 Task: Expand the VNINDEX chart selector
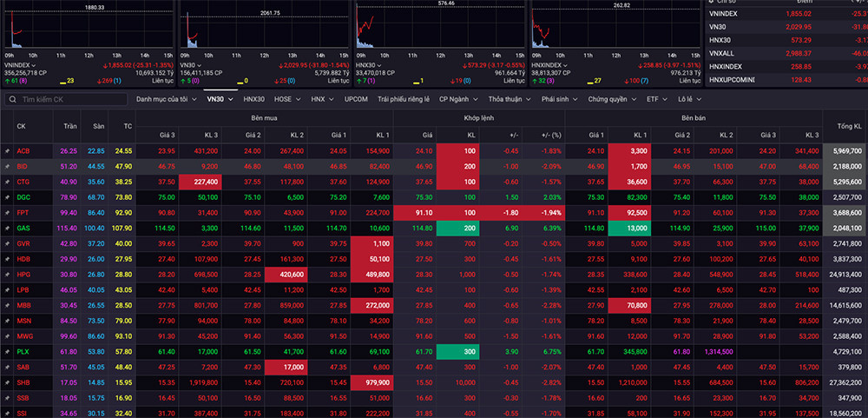pos(35,65)
